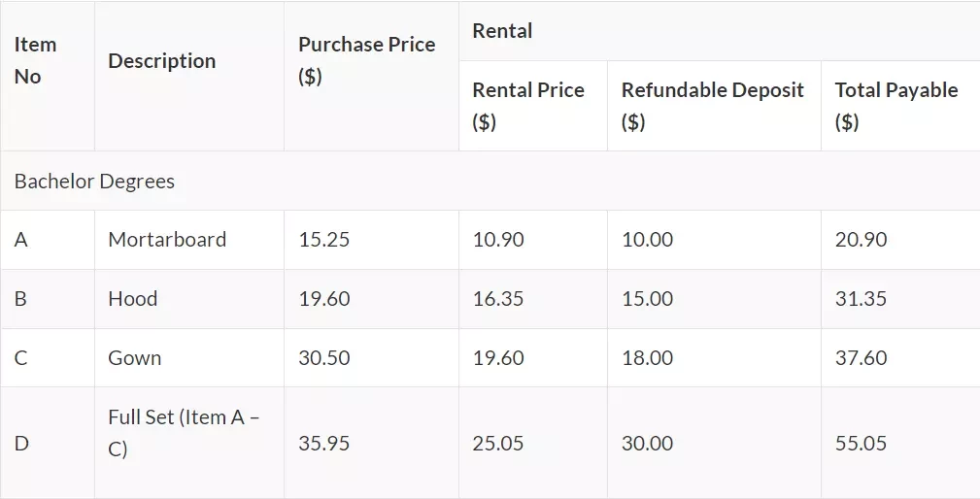Screen dimensions: 980x499
Task: Click the Hood description cell
Action: 189,299
